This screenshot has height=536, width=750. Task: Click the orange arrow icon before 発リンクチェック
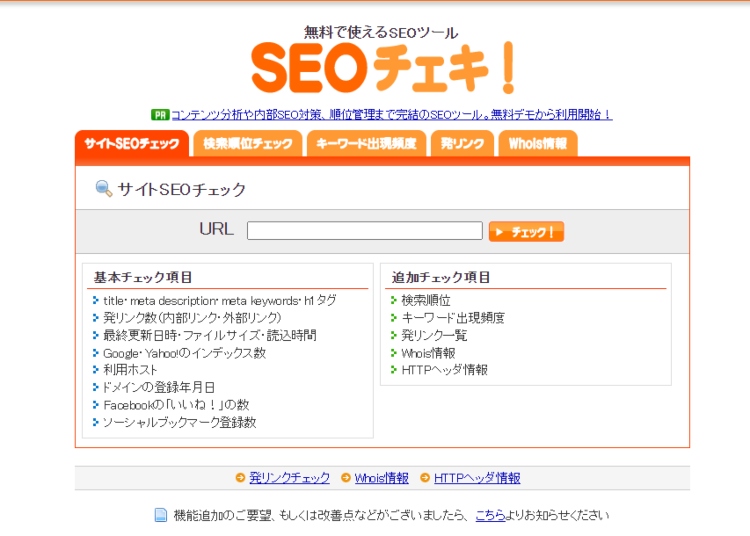[240, 478]
